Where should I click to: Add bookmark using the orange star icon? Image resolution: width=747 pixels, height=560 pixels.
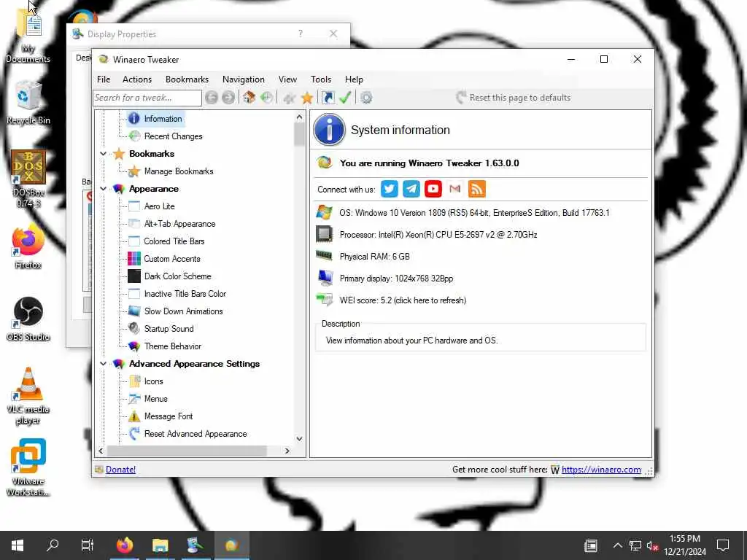pyautogui.click(x=307, y=98)
